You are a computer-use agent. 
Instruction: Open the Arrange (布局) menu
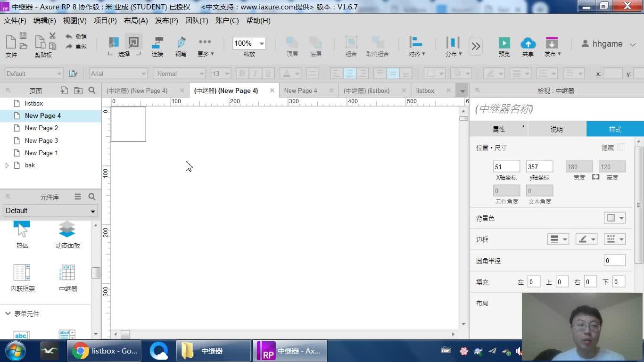(x=136, y=21)
